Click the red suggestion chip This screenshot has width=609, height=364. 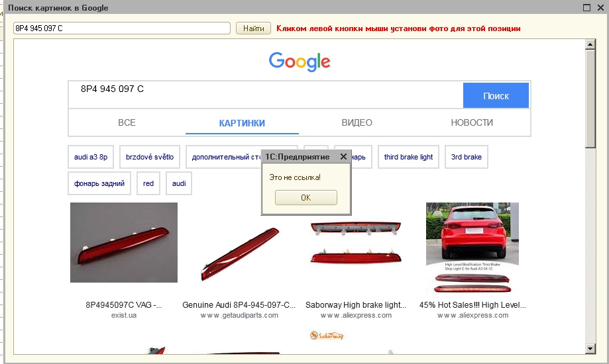tap(148, 183)
